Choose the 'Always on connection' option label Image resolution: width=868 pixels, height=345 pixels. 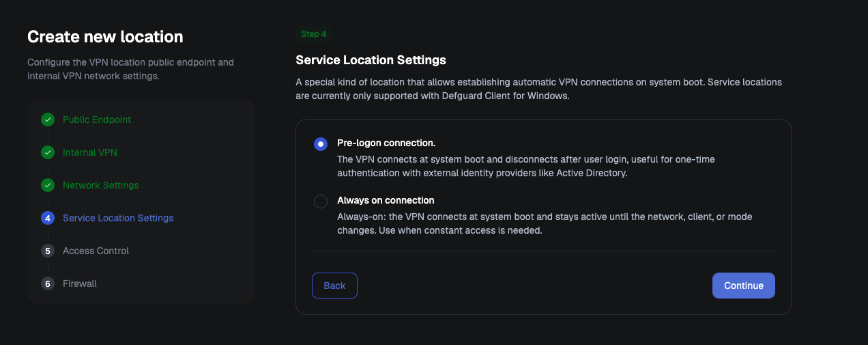pyautogui.click(x=386, y=200)
